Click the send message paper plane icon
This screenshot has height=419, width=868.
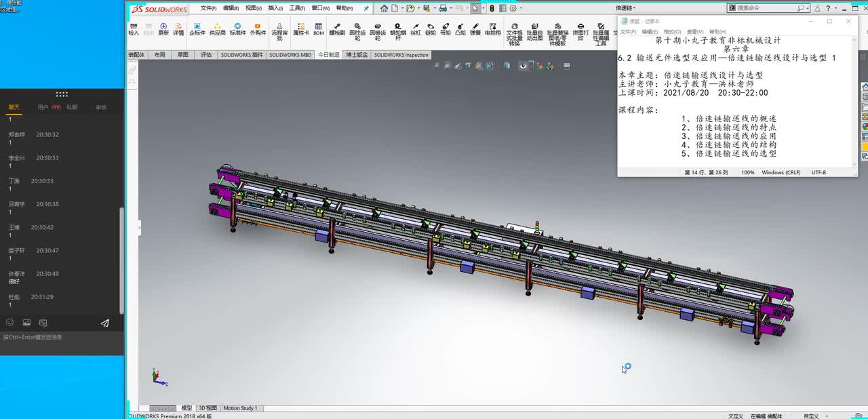104,323
